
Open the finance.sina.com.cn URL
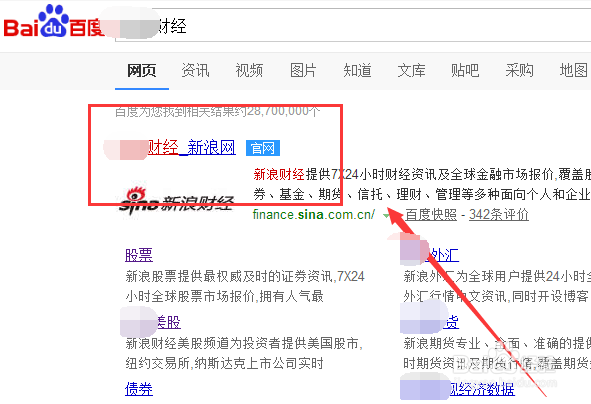tap(314, 214)
